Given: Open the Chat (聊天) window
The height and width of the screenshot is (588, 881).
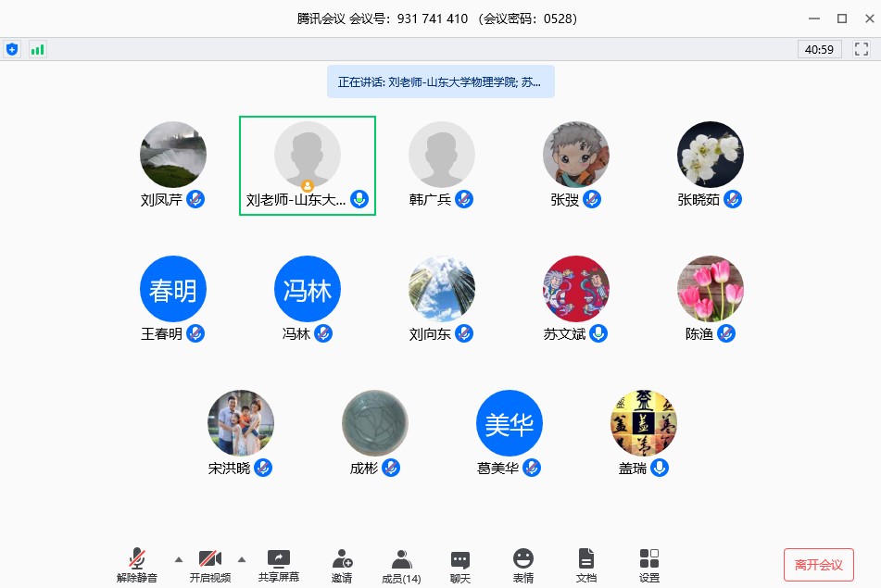Looking at the screenshot, I should click(x=460, y=565).
